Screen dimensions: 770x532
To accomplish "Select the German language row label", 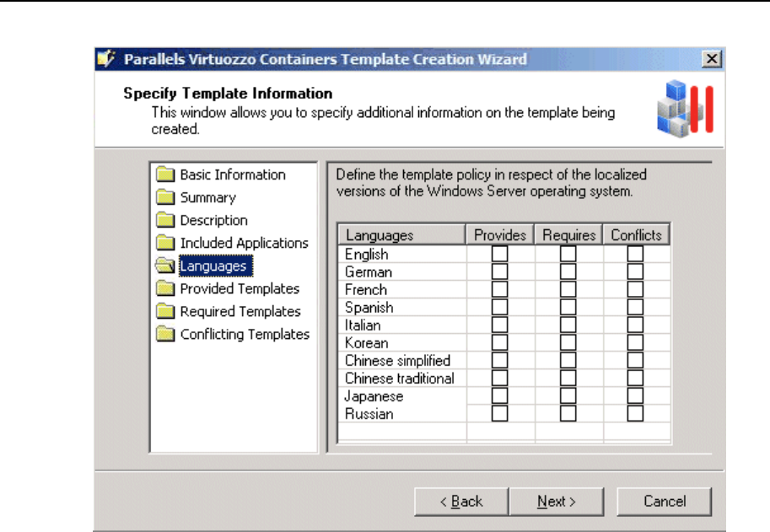I will pos(369,271).
